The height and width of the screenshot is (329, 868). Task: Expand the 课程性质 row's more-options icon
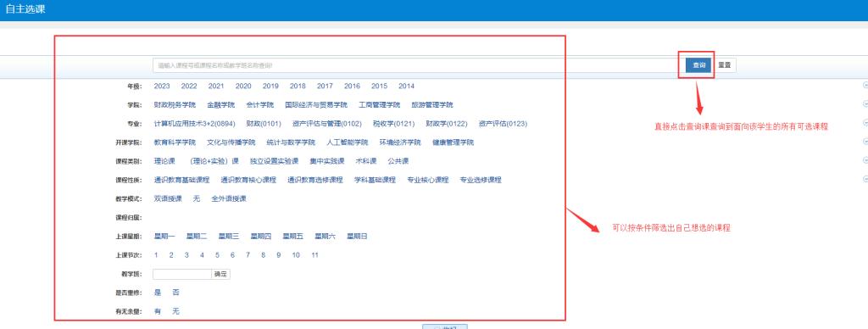(865, 180)
